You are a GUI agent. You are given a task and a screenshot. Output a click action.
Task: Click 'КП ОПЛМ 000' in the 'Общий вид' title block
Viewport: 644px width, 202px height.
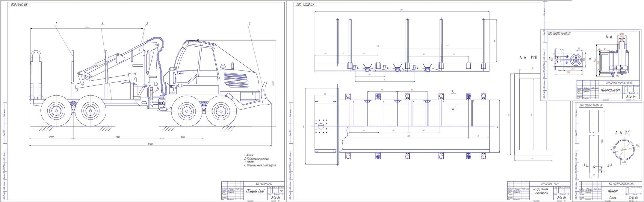(x=264, y=184)
